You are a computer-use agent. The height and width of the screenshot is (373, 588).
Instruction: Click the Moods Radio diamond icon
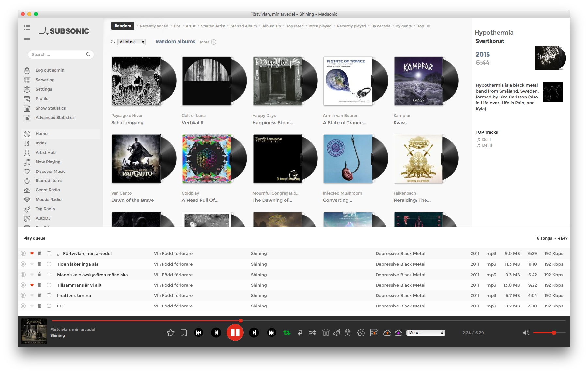click(27, 200)
